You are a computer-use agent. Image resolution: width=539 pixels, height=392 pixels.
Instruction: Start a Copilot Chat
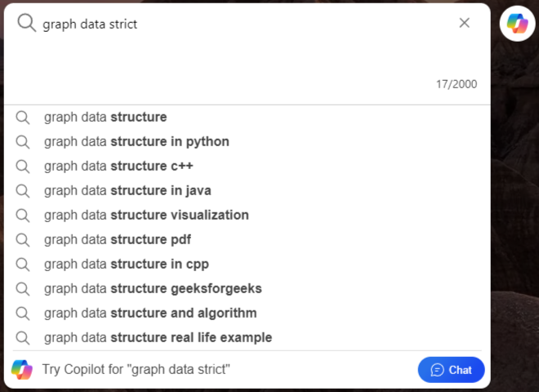(451, 370)
